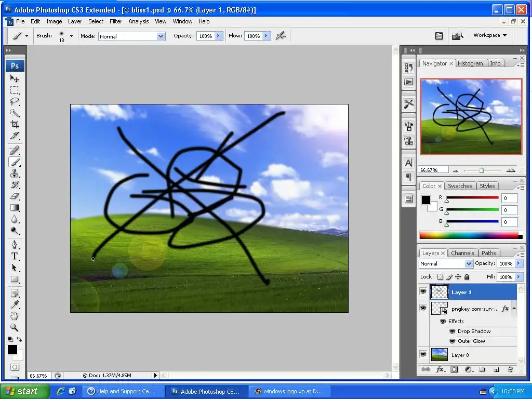Enable airbrush capabilities in options bar
The height and width of the screenshot is (399, 532).
click(281, 36)
